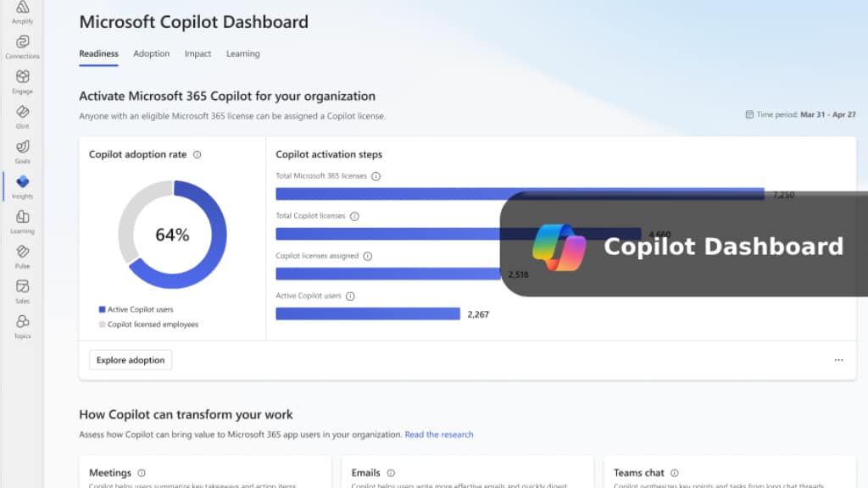Image resolution: width=868 pixels, height=488 pixels.
Task: Click info icon next to Copilot adoption rate
Action: pos(197,155)
